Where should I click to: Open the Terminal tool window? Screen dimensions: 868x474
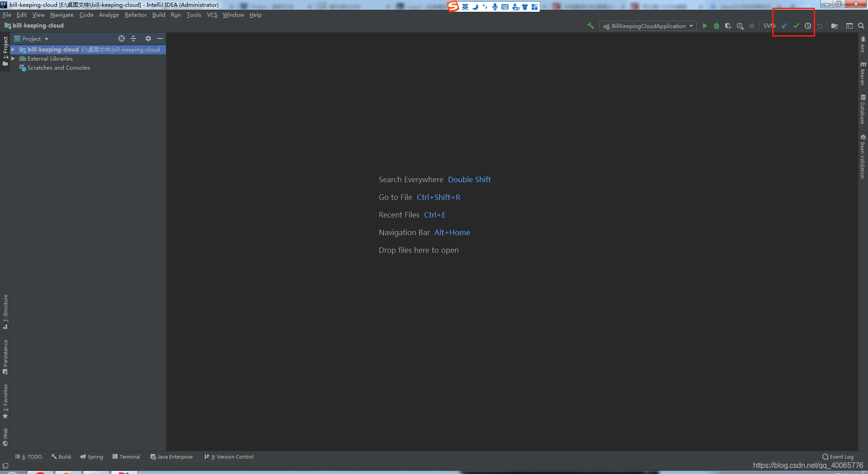click(x=126, y=457)
